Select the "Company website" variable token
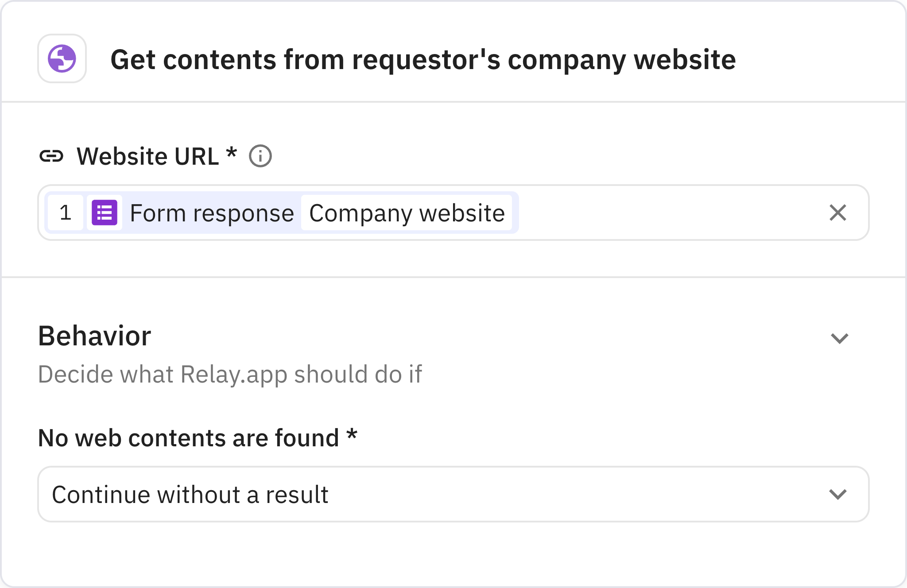The image size is (907, 588). [407, 213]
